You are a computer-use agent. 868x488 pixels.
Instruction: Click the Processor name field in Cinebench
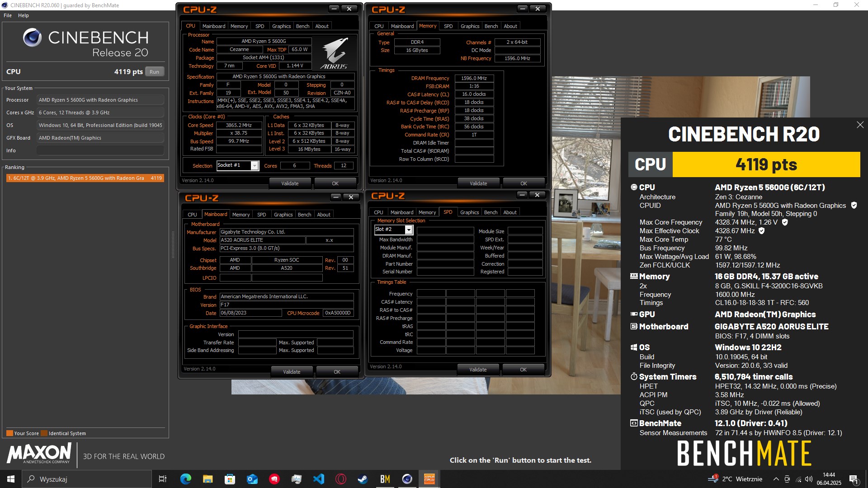coord(100,100)
